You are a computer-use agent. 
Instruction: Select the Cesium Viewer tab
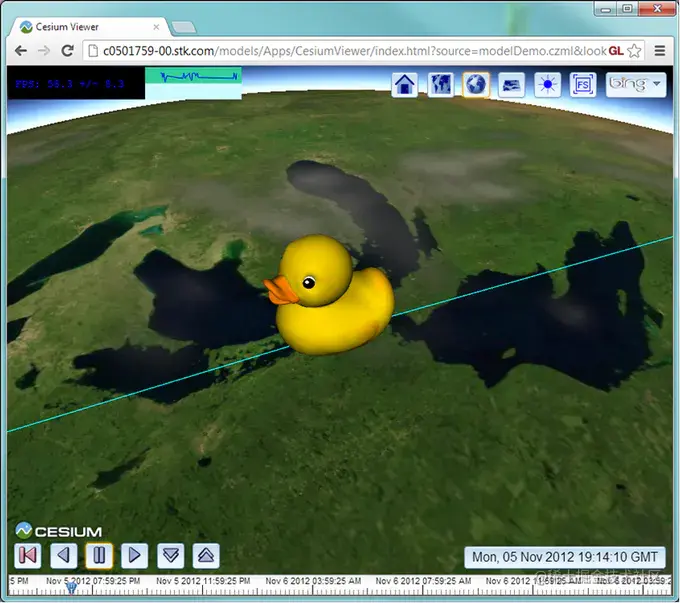(89, 27)
